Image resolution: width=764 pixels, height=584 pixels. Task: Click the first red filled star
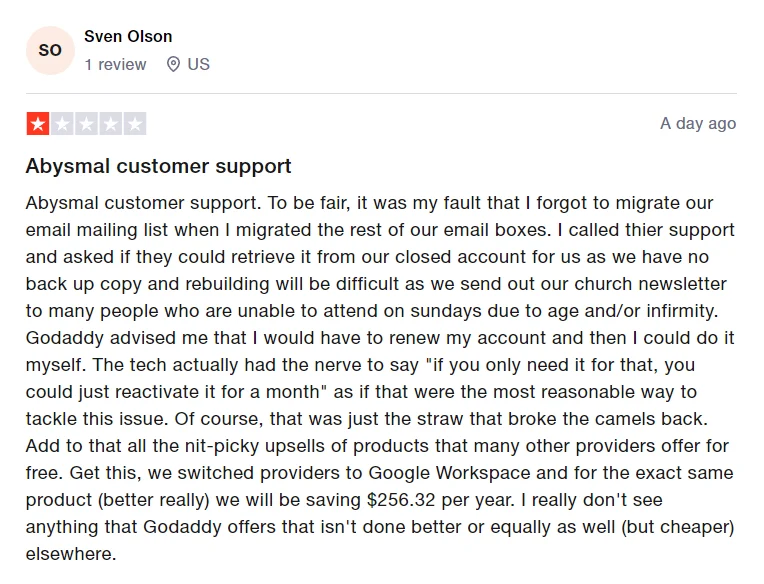[x=37, y=124]
